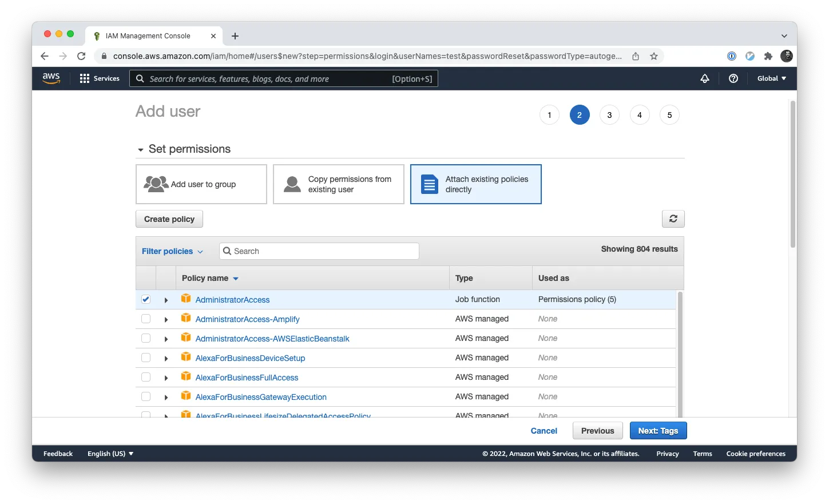Screen dimensions: 829x504
Task: Check the AlexaForBusinessFullAccess checkbox
Action: pyautogui.click(x=146, y=377)
